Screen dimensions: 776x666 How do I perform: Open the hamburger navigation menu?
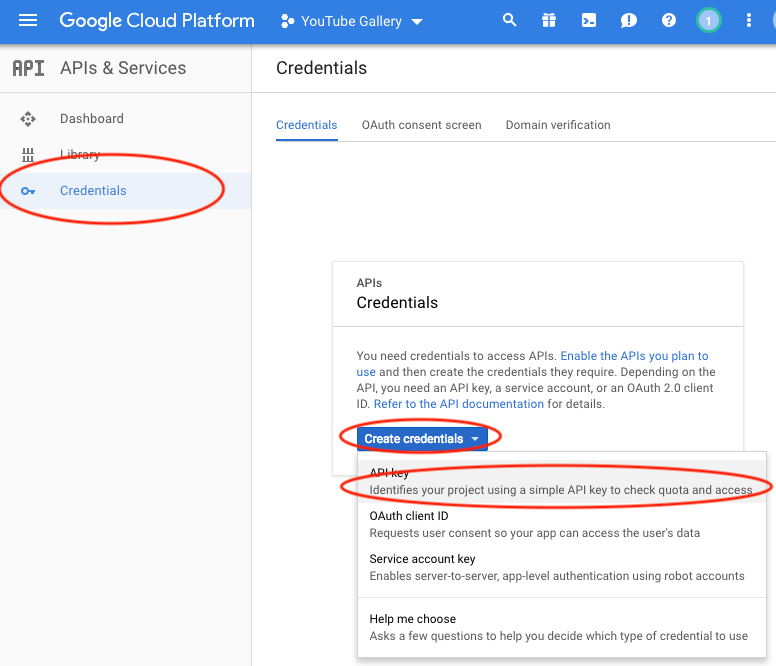click(28, 21)
